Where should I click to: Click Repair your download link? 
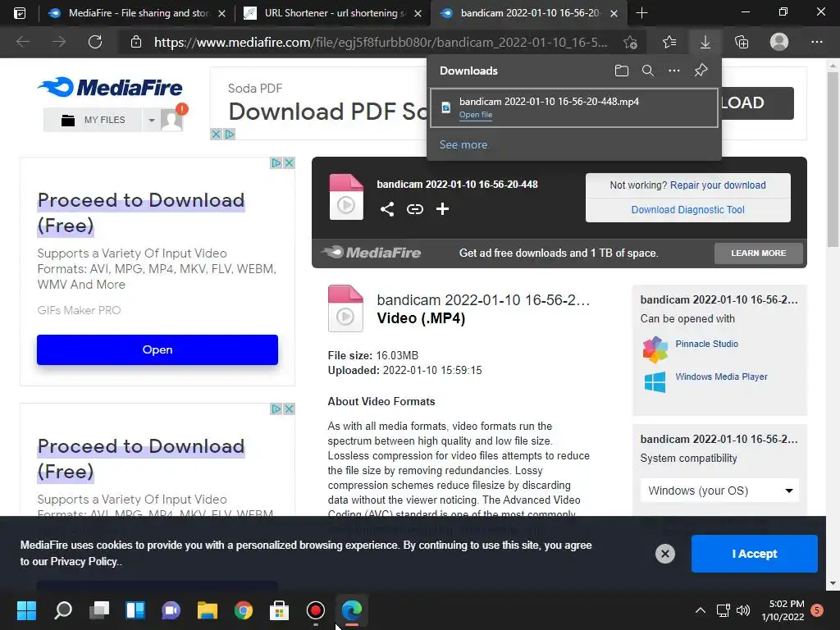[718, 185]
